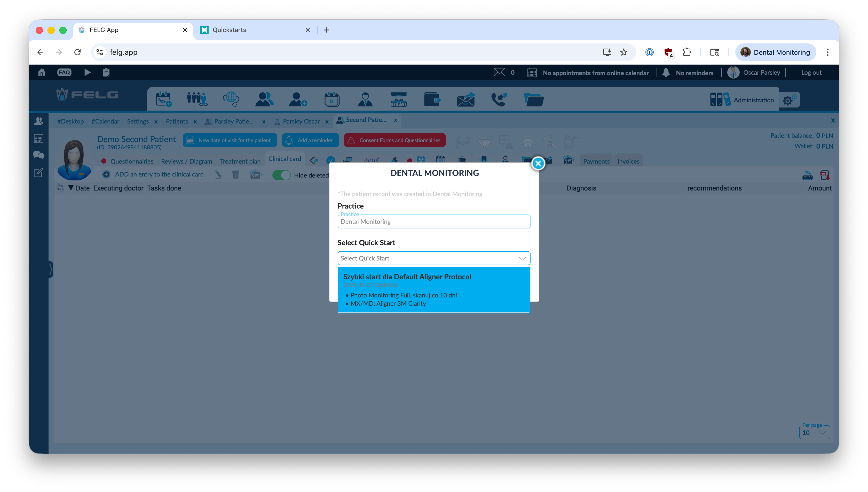Go to the home icon in top bar
Screen dimensions: 868x492
42,72
